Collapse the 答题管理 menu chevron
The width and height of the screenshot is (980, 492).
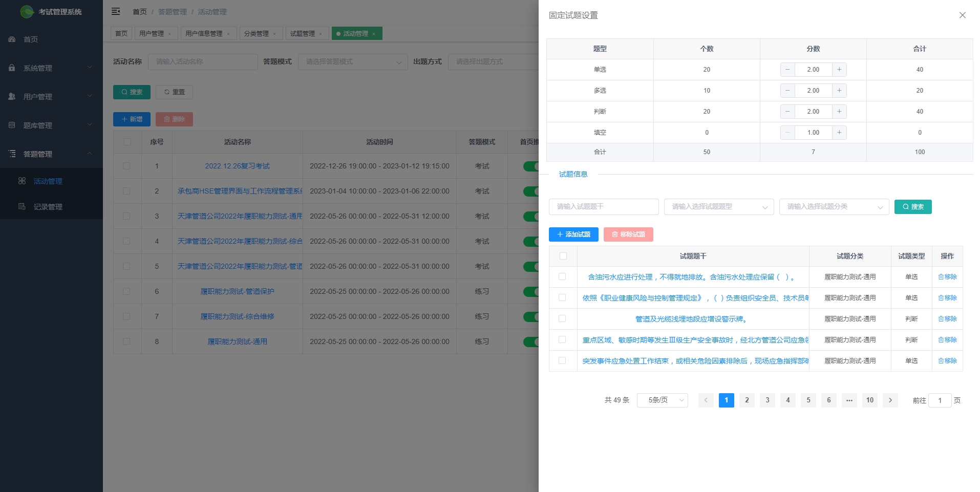[x=90, y=154]
